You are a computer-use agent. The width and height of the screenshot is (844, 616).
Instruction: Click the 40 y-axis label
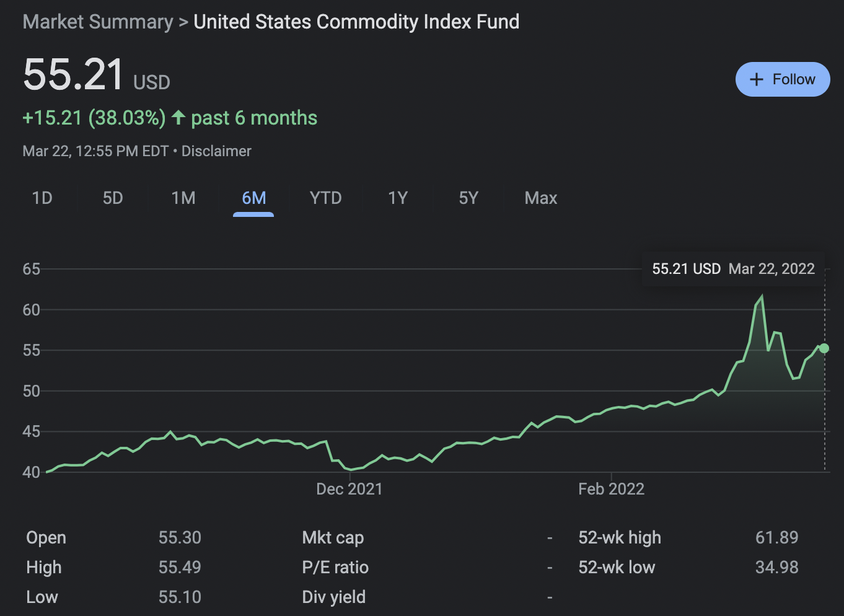tap(32, 472)
